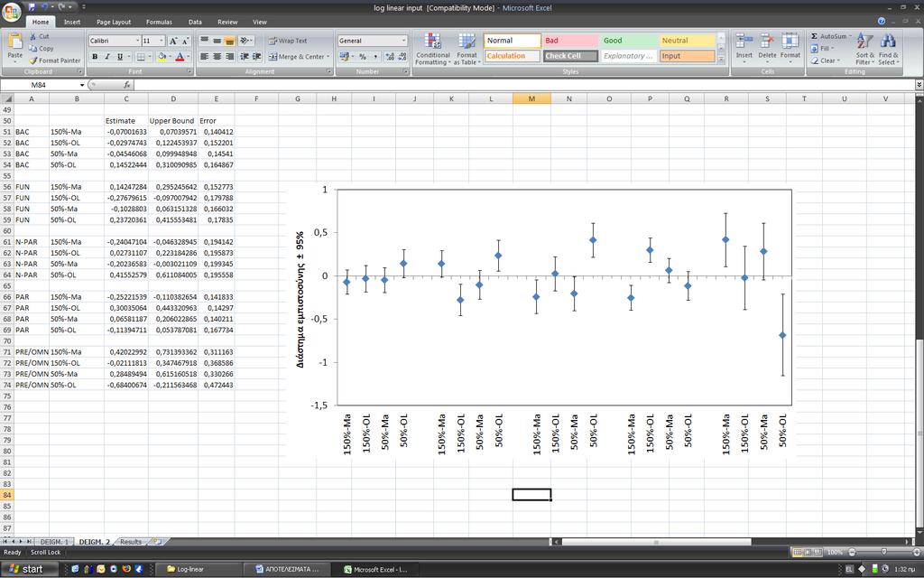The image size is (924, 578).
Task: Click the Copy command
Action: coord(42,49)
